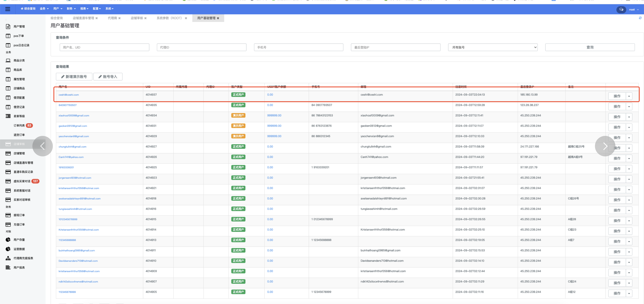Image resolution: width=644 pixels, height=304 pixels.
Task: Open 卖家等级 list icon
Action: (x=8, y=116)
